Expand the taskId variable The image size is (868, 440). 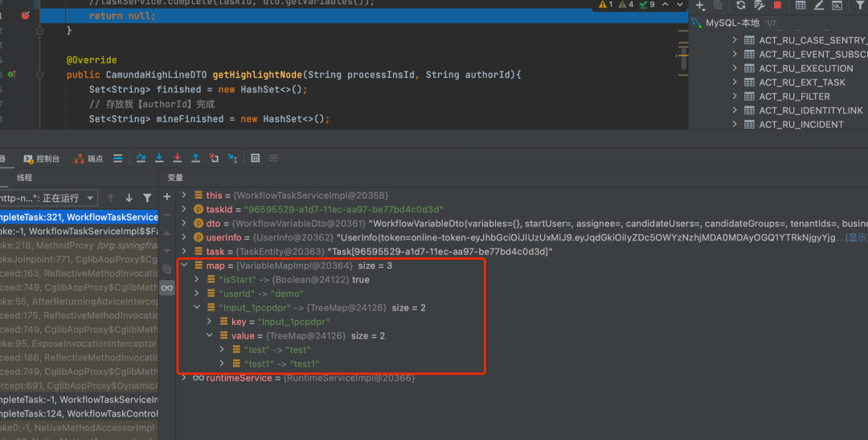184,209
